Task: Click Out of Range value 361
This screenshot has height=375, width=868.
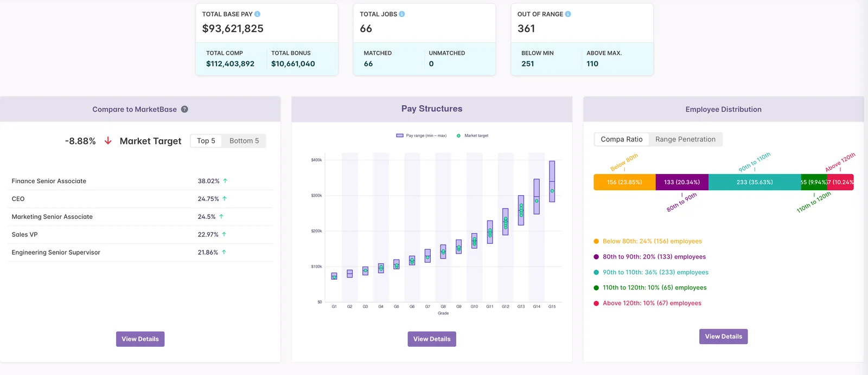Action: pos(526,29)
